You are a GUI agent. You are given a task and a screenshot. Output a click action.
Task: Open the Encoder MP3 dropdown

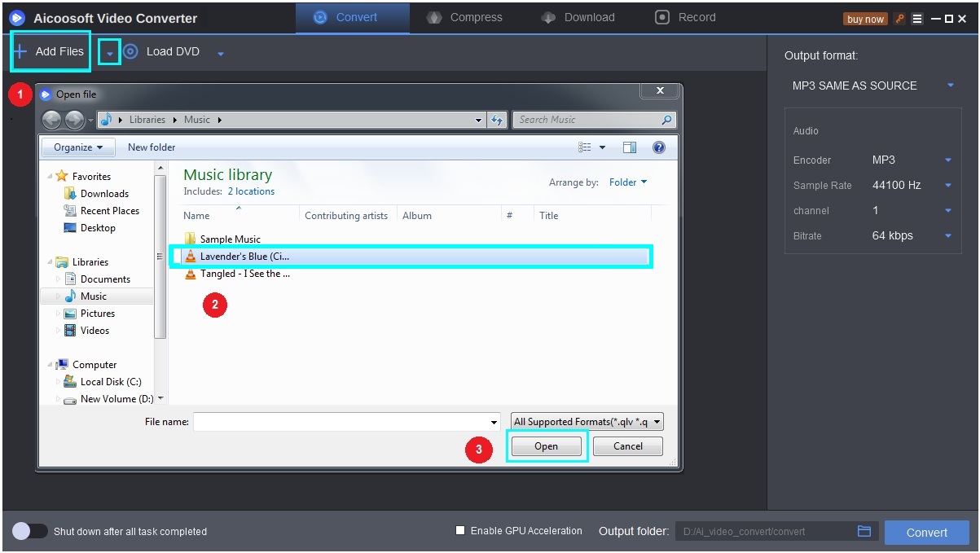pos(912,160)
